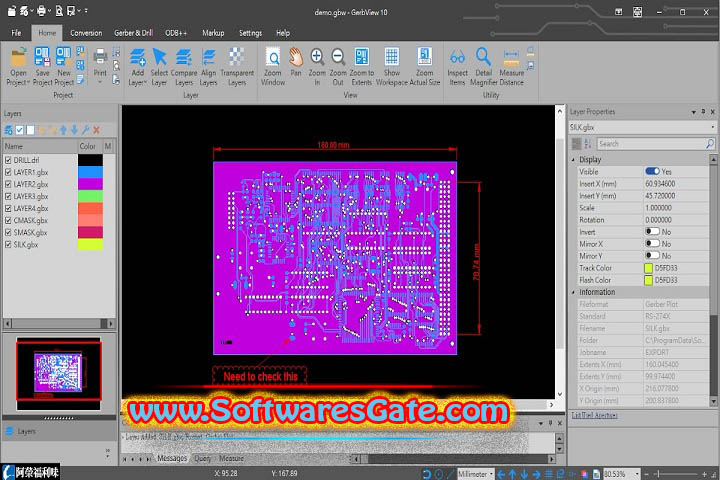Uncheck the DRILL.drl layer checkbox
This screenshot has width=720, height=480.
tap(8, 160)
